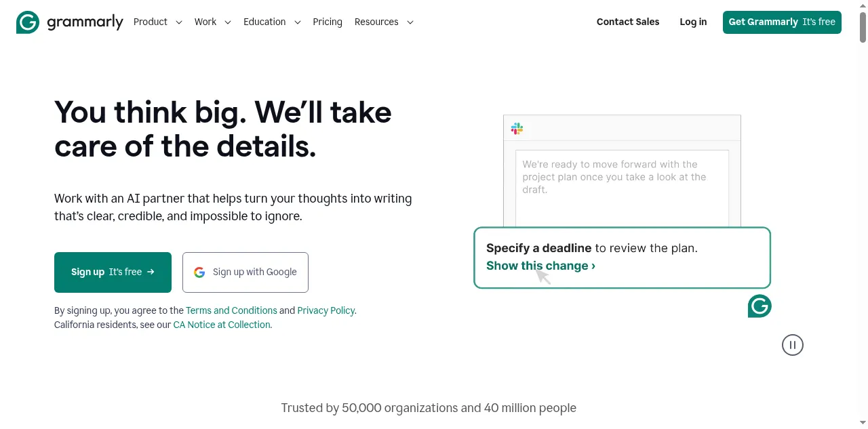868x429 pixels.
Task: Open the Education dropdown menu
Action: click(271, 22)
